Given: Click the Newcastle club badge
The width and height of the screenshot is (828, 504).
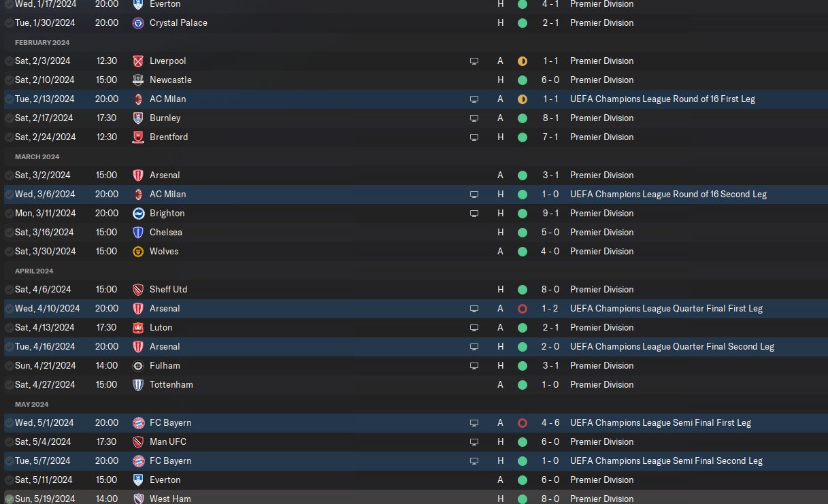Looking at the screenshot, I should (x=138, y=80).
